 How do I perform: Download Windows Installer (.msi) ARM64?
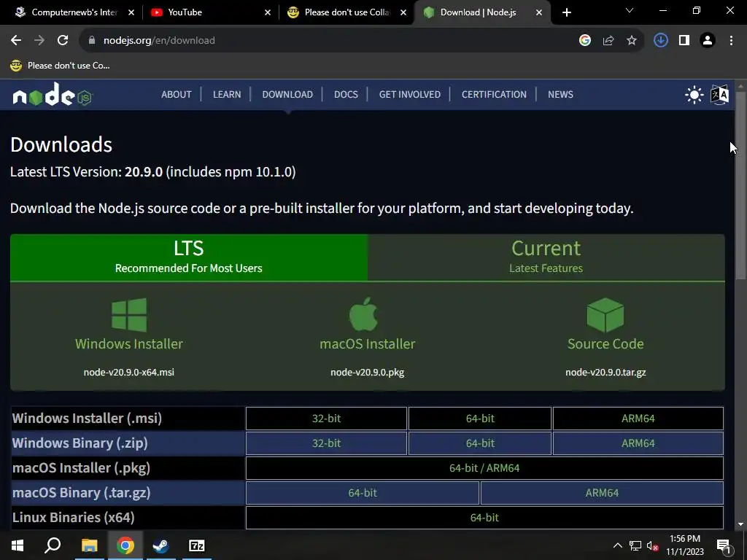point(638,418)
